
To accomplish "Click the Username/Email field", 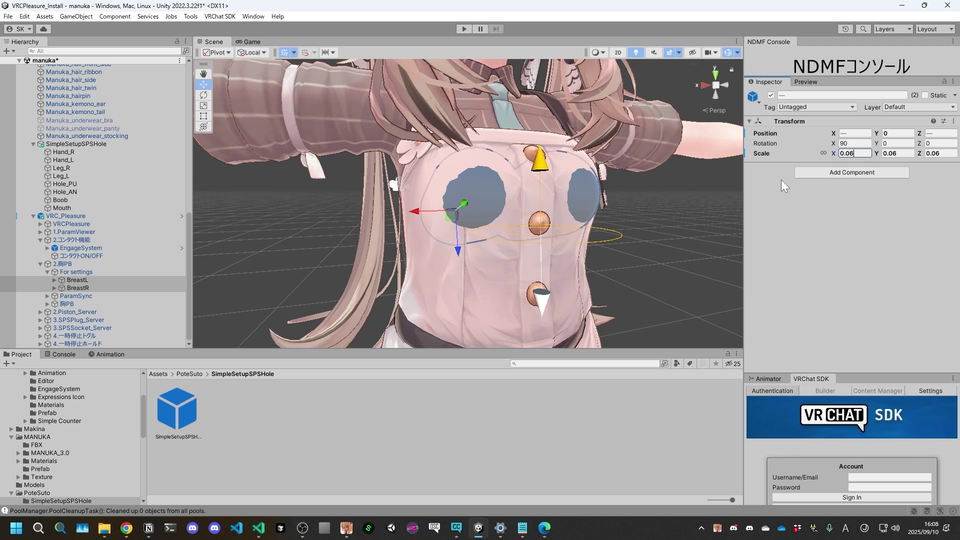I will pyautogui.click(x=890, y=478).
